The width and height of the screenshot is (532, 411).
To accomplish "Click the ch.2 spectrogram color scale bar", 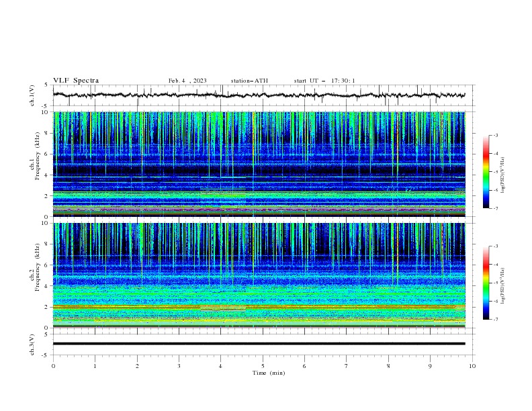I will pos(486,283).
